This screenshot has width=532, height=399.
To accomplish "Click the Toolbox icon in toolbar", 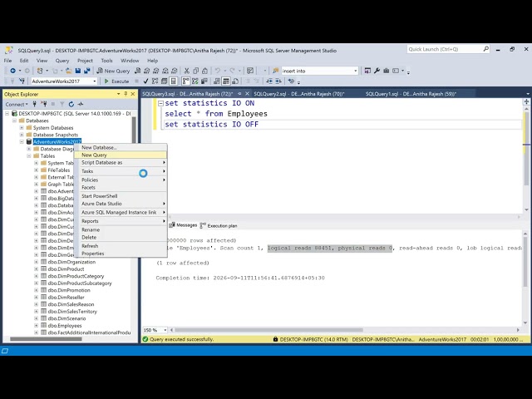I will tap(386, 71).
